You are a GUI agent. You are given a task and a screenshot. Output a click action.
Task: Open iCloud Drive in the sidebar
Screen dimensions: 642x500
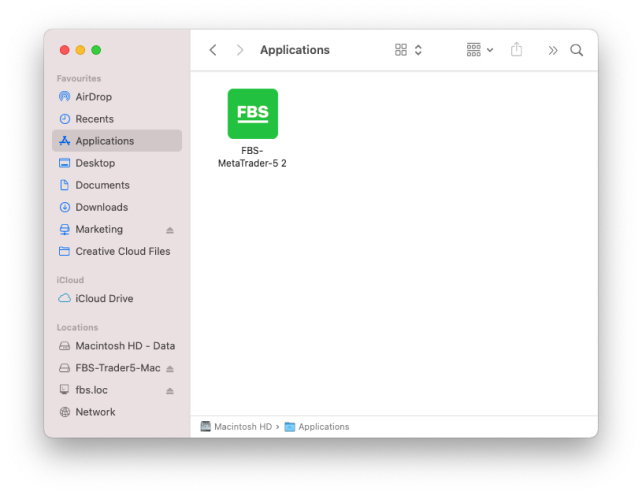tap(117, 299)
